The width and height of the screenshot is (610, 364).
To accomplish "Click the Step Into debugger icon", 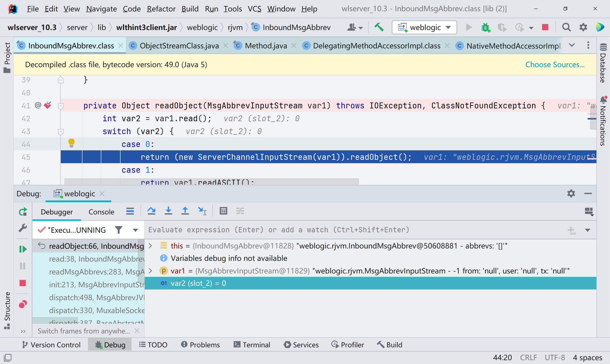I will click(x=168, y=211).
